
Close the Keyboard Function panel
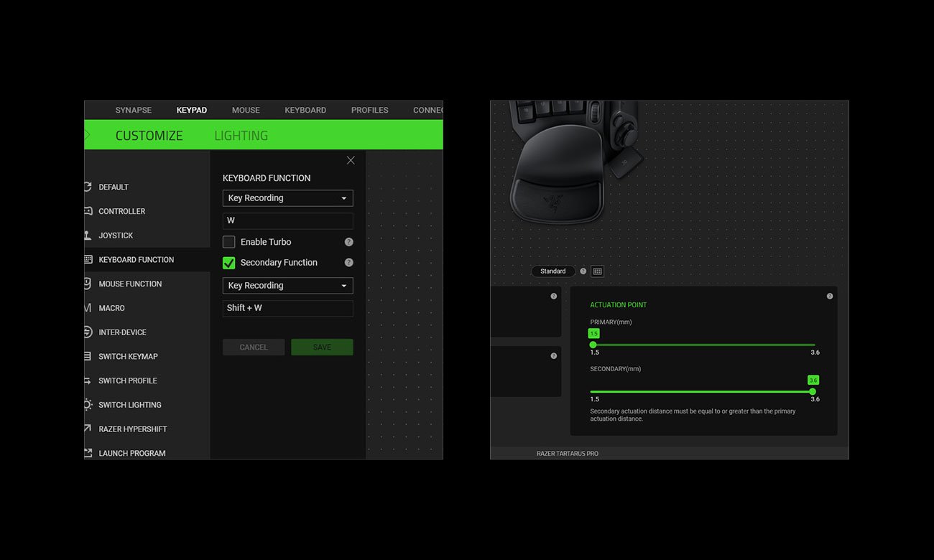(x=351, y=160)
